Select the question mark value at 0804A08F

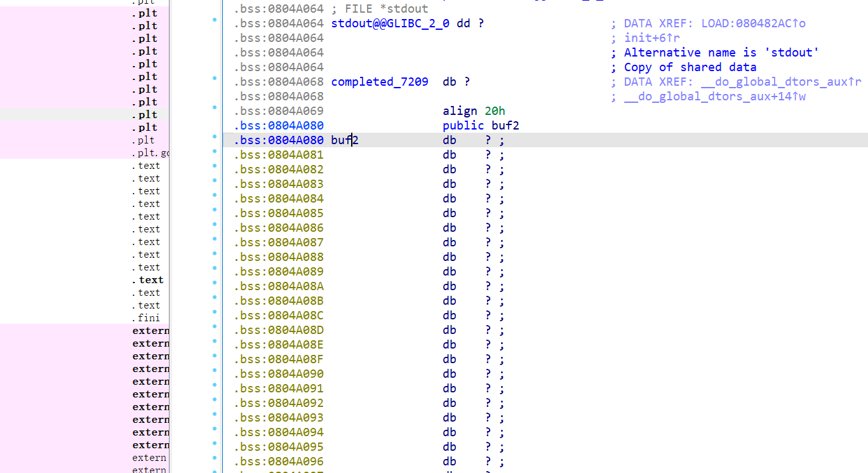pos(488,359)
